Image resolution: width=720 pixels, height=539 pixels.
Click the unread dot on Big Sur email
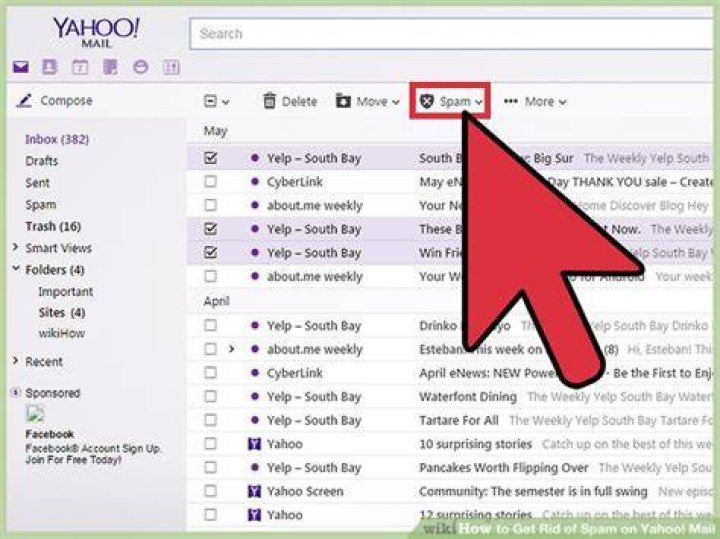point(255,158)
